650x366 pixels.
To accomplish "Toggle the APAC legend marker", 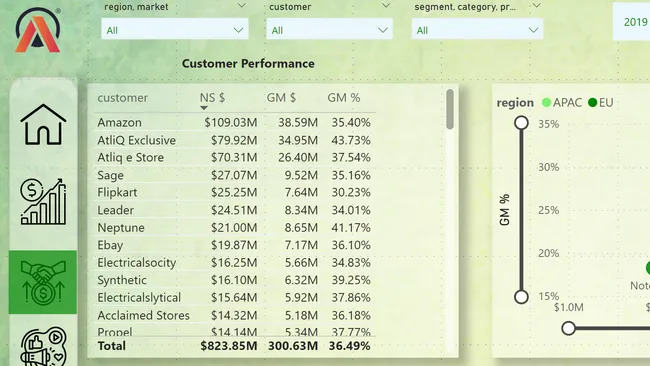I will tap(546, 102).
